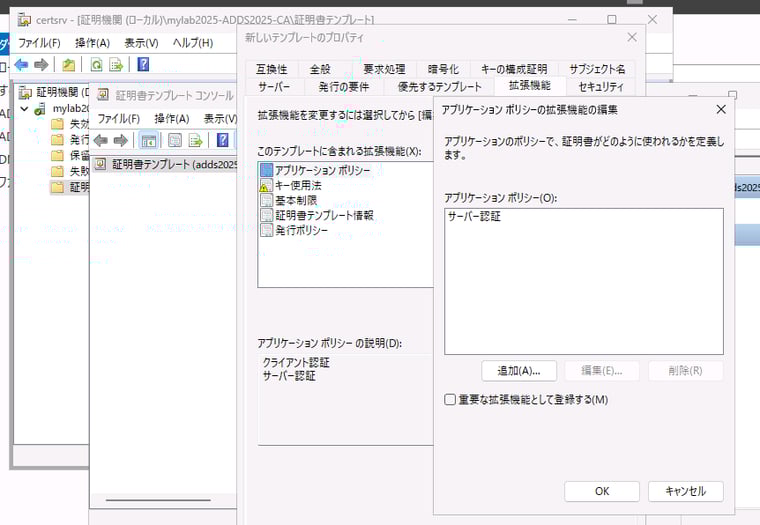The width and height of the screenshot is (760, 525).
Task: Click 編集(E)... button in policy dialog
Action: click(x=602, y=371)
